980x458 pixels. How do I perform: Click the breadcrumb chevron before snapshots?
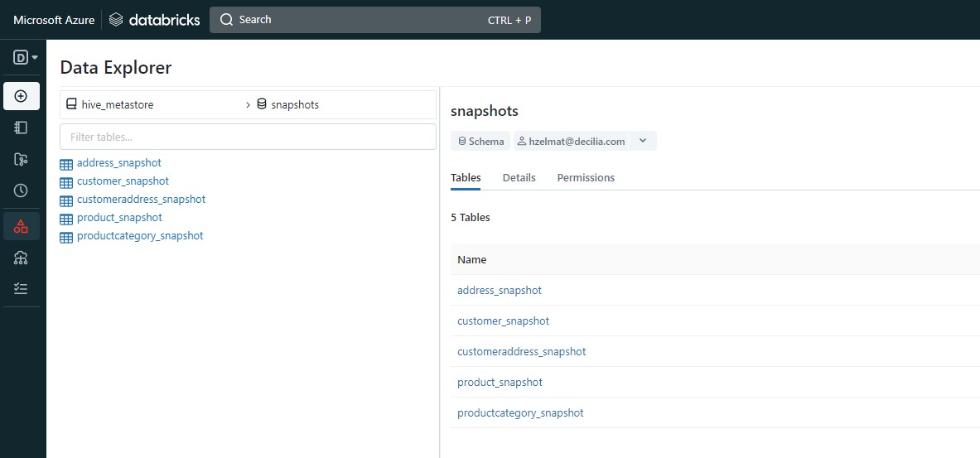(x=249, y=105)
